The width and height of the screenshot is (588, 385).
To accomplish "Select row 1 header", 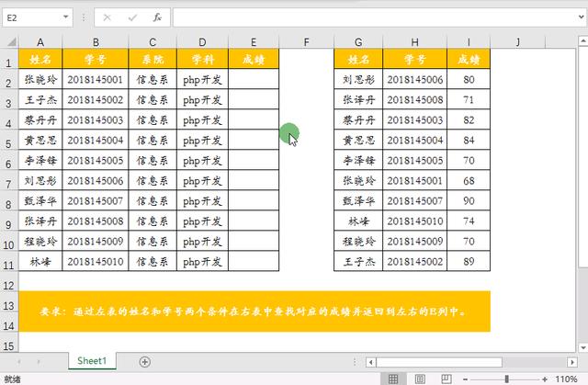I will tap(8, 59).
